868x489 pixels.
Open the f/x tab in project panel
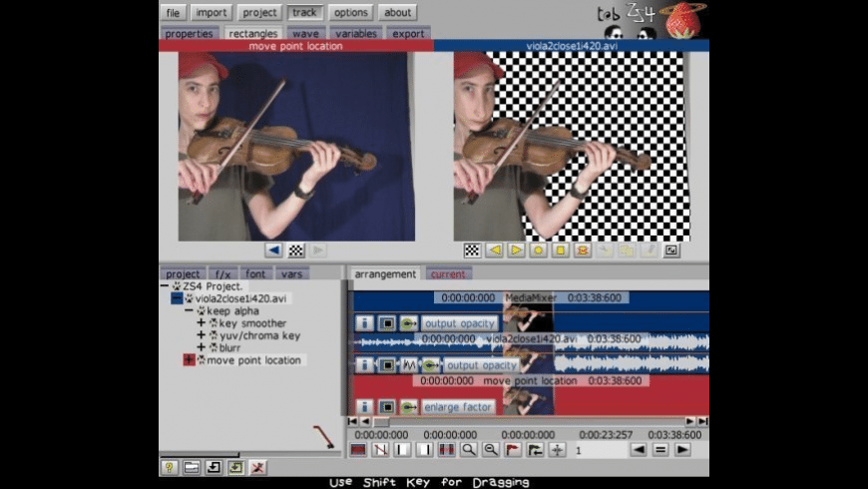223,273
